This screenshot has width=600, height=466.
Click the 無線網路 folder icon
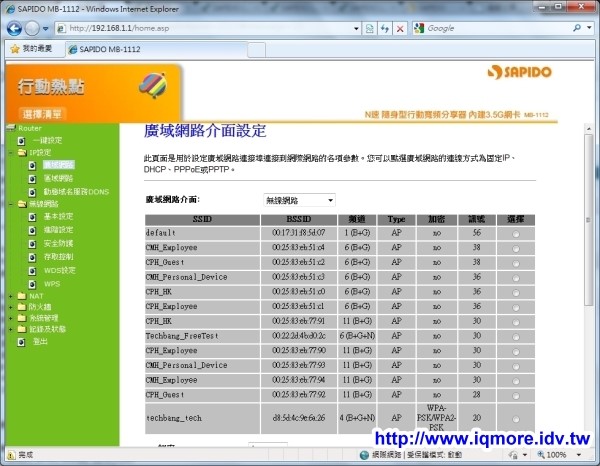click(x=22, y=204)
